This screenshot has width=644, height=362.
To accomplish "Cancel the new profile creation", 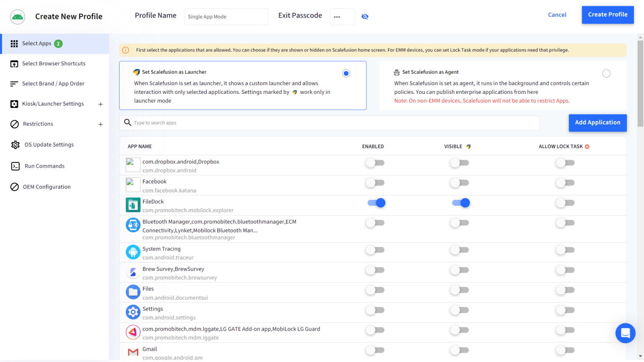I will click(557, 15).
